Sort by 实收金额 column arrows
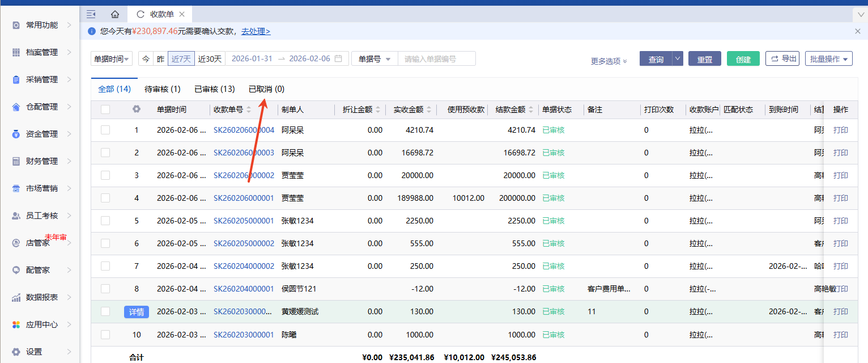Screen dimensions: 868x363 429,109
